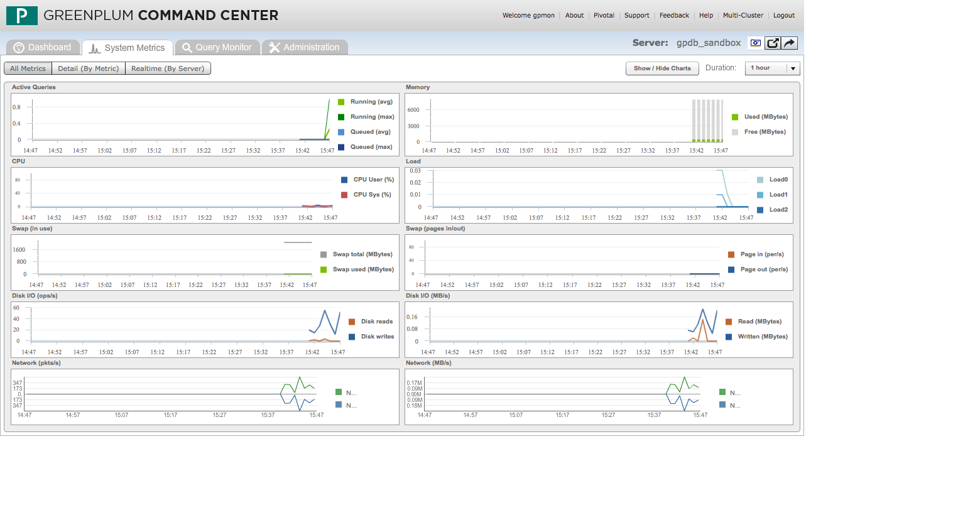Select Detail (By Metric) view
Image resolution: width=980 pixels, height=515 pixels.
(x=88, y=68)
